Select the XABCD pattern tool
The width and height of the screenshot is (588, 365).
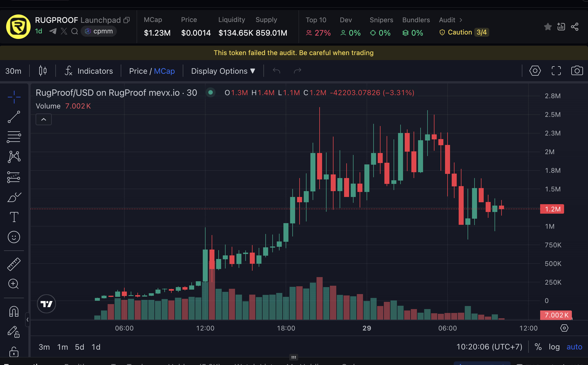[14, 157]
